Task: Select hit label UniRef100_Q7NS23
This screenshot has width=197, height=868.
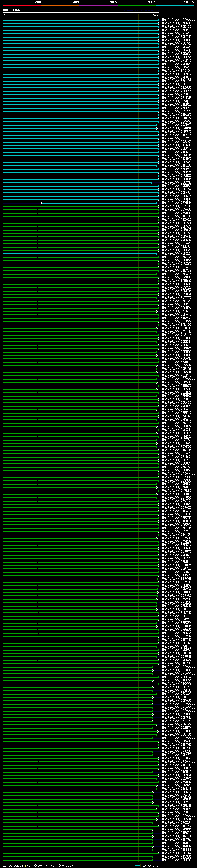Action: (x=177, y=786)
